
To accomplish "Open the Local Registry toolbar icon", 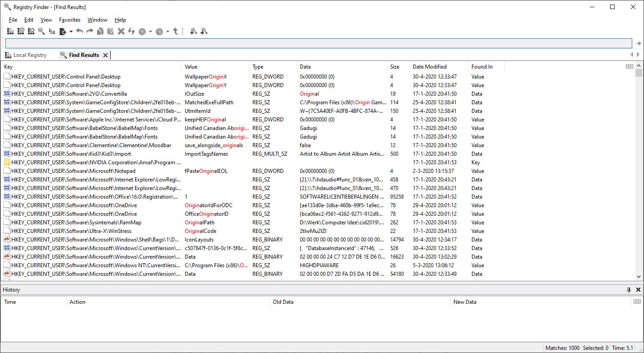I will coord(10,31).
